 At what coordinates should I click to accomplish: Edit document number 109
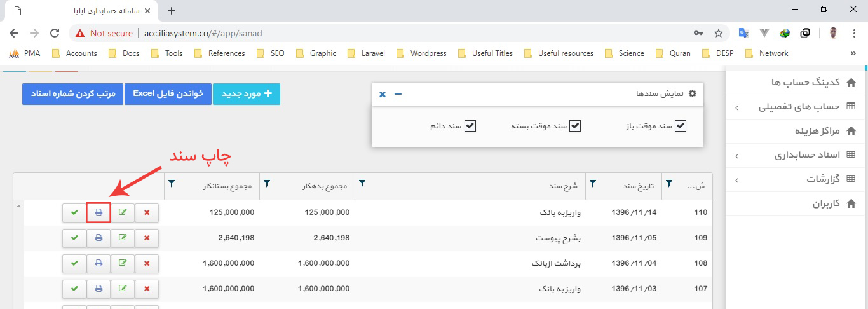123,238
